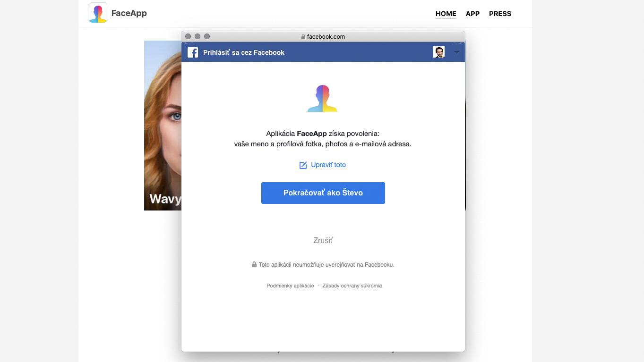644x362 pixels.
Task: Click the FaceApp logo icon in page header
Action: (98, 13)
